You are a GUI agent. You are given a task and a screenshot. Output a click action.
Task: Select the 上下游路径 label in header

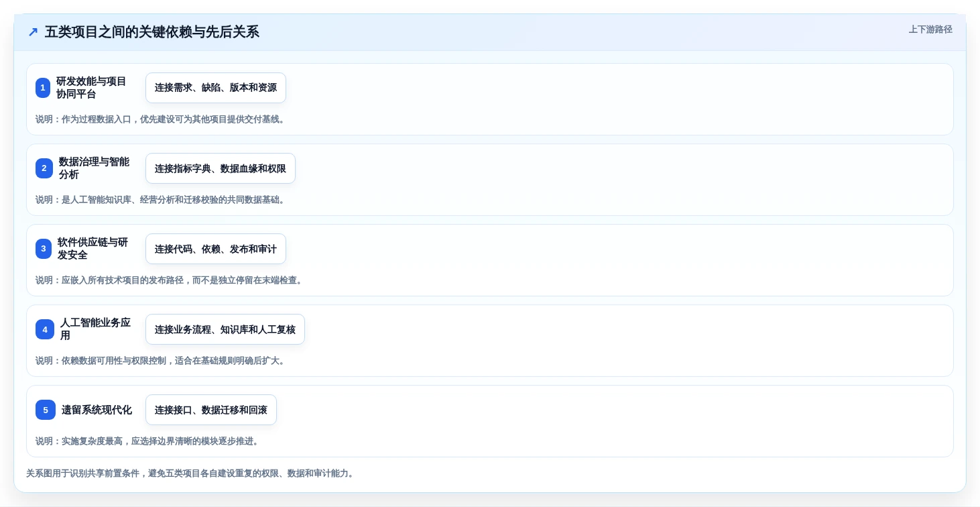(x=930, y=30)
